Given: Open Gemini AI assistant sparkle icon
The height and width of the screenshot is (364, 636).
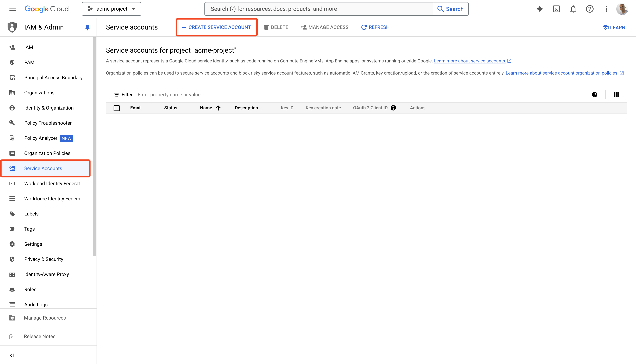Looking at the screenshot, I should click(540, 9).
